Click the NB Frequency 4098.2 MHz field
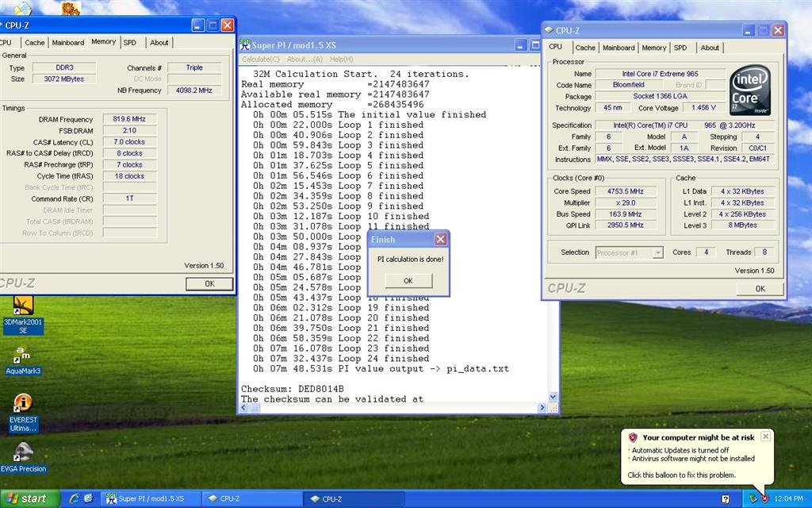Image resolution: width=812 pixels, height=508 pixels. point(194,90)
